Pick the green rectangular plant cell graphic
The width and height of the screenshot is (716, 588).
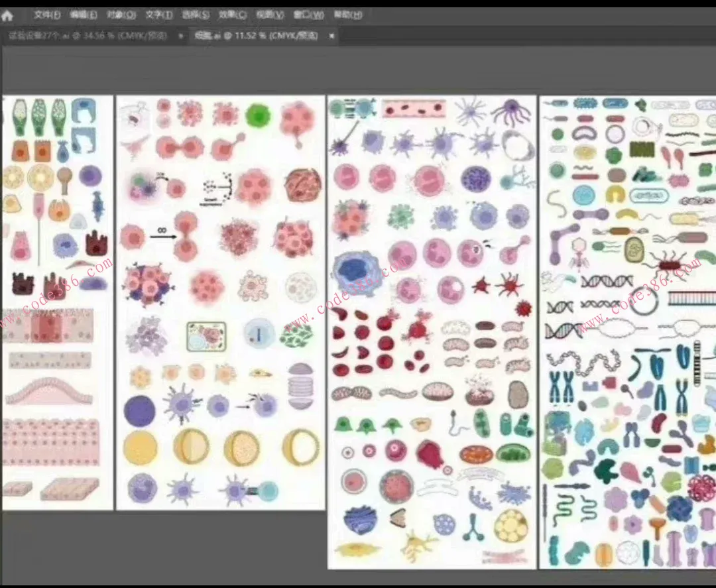click(206, 336)
